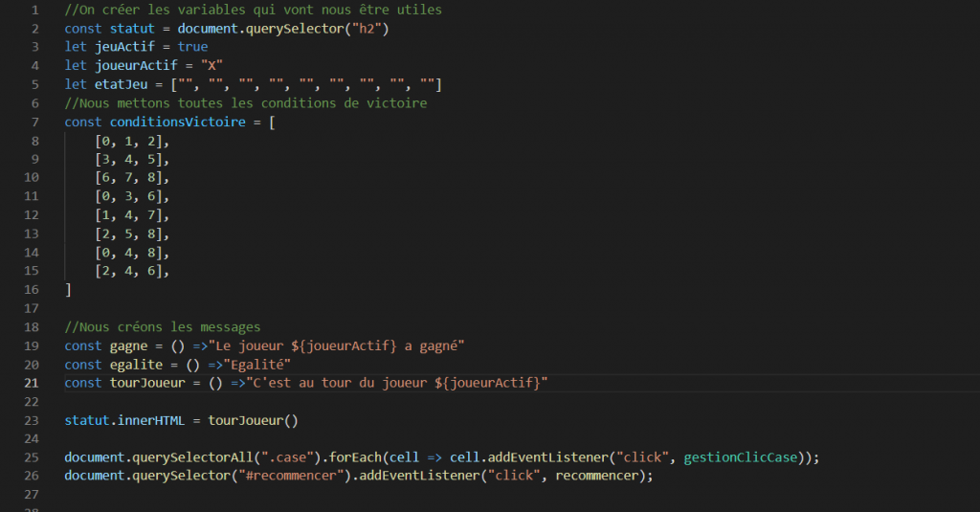This screenshot has height=512, width=980.
Task: Click the 'jeuActif' variable name
Action: click(x=124, y=47)
